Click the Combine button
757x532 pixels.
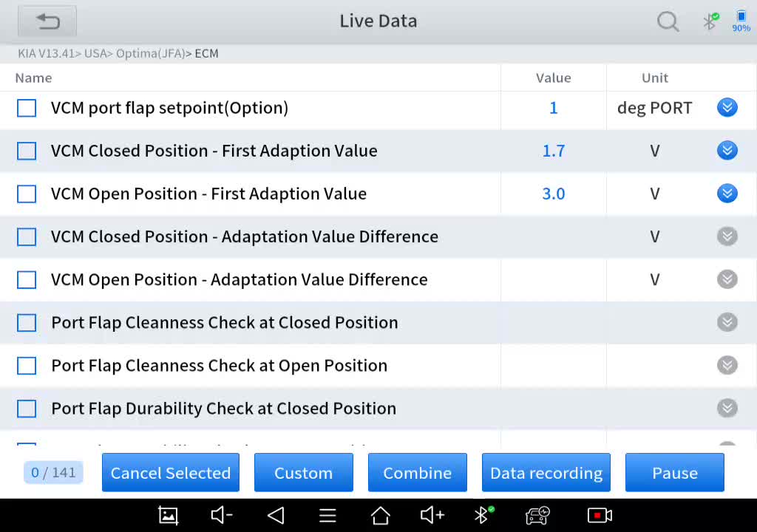[x=418, y=473]
